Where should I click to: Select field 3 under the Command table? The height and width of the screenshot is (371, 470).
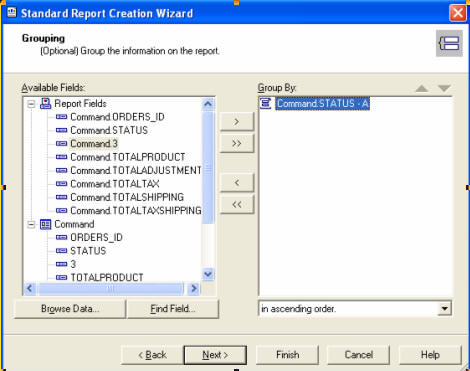click(73, 264)
